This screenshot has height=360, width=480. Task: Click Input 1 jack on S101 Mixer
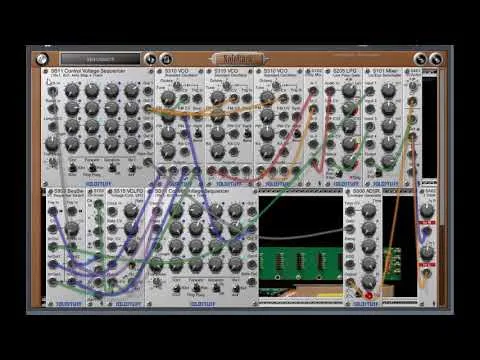coord(370,91)
